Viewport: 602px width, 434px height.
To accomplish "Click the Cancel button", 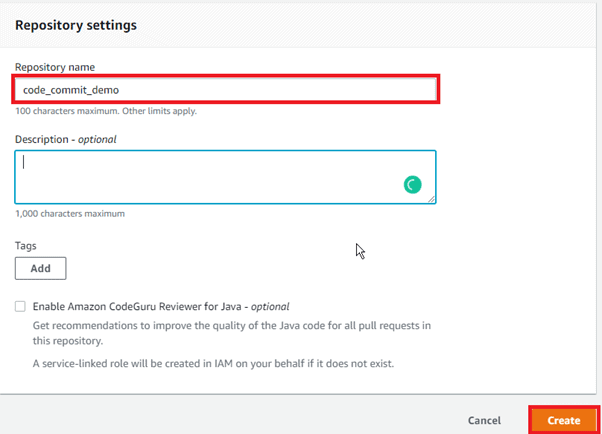I will click(x=484, y=421).
